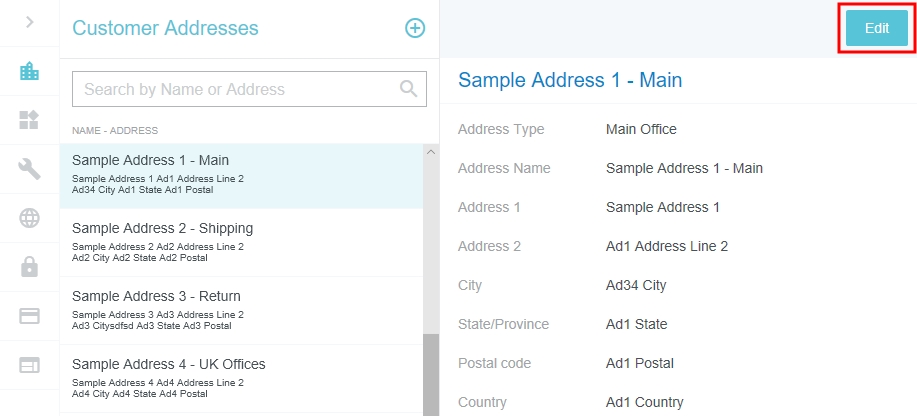The width and height of the screenshot is (917, 416).
Task: Click the NAME - ADDRESS column header
Action: 115,131
